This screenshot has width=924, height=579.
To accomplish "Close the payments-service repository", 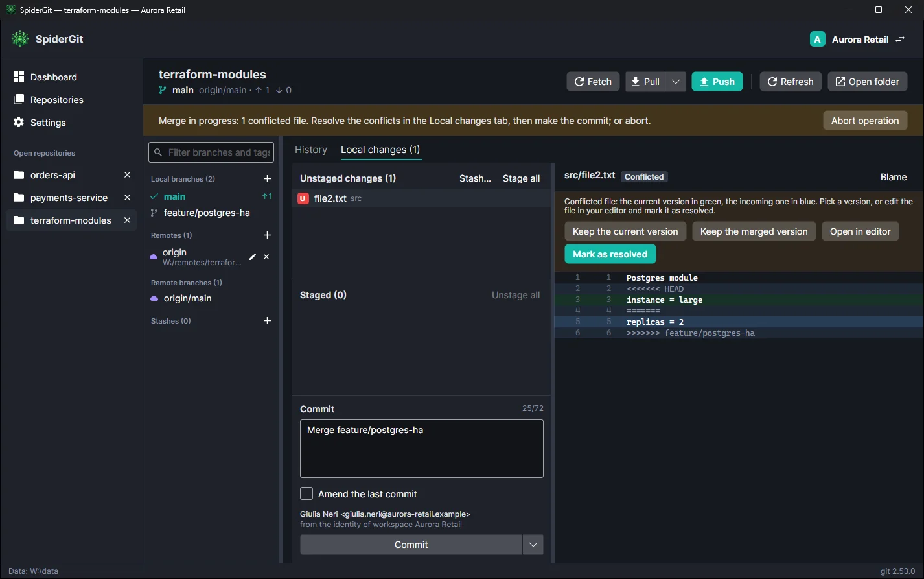I will click(x=128, y=198).
